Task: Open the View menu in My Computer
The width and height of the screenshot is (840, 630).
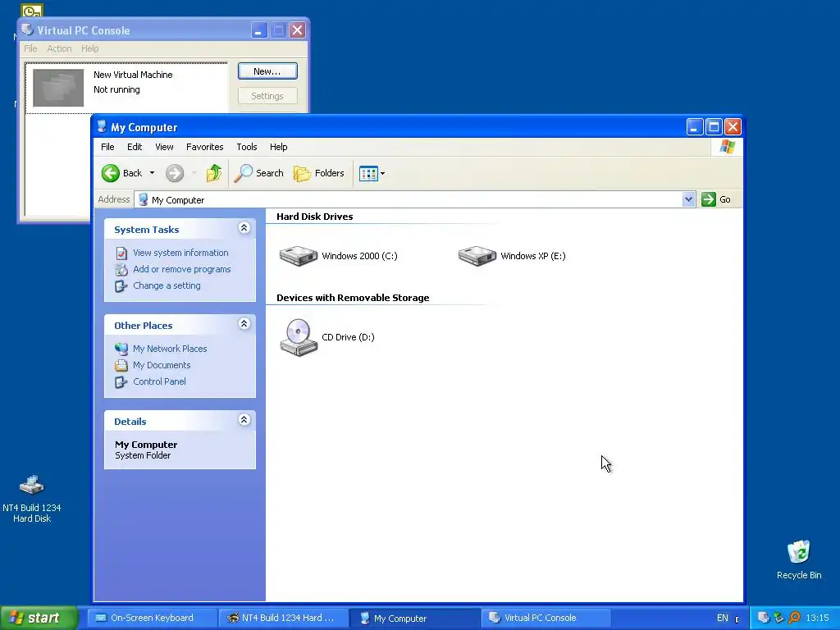Action: click(x=164, y=147)
